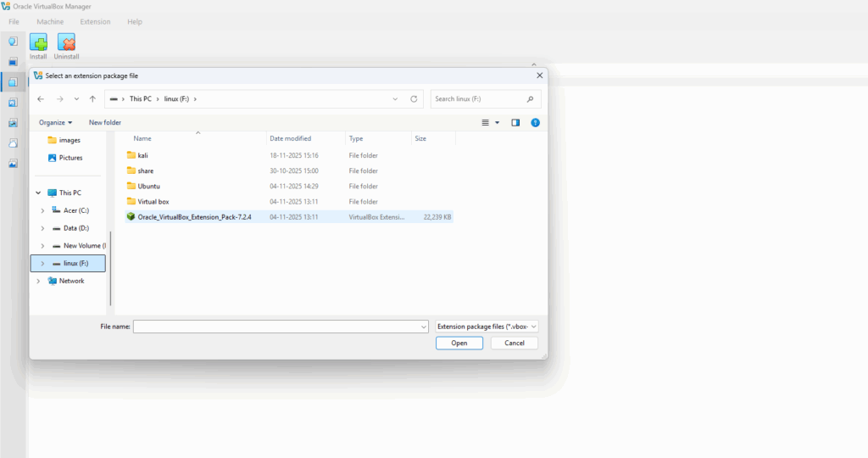Open the Extension package files type dropdown

[x=487, y=327]
